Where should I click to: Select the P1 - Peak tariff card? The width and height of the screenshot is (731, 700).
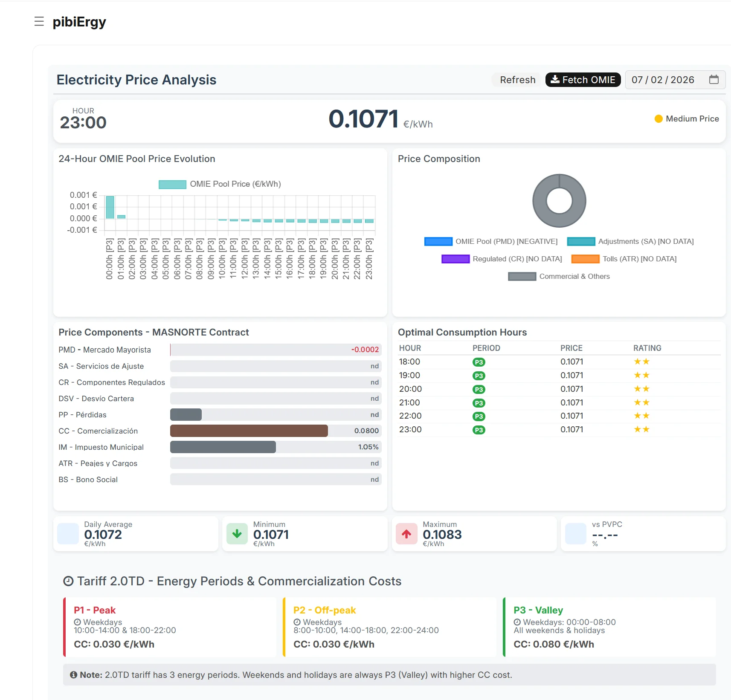[x=170, y=627]
